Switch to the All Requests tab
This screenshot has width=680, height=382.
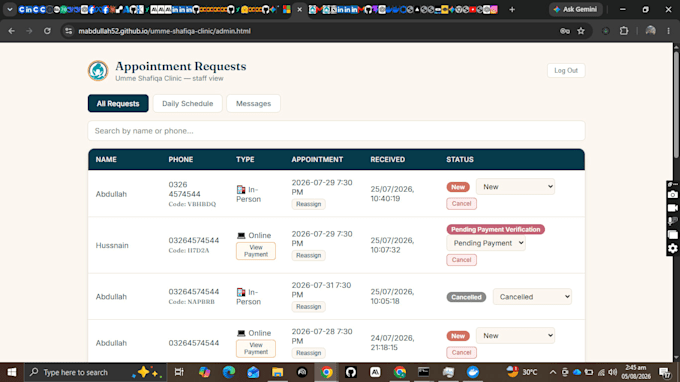(118, 104)
